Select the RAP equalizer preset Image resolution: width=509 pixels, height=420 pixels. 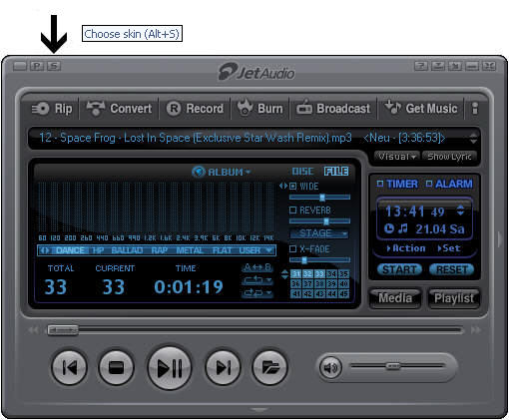(160, 250)
